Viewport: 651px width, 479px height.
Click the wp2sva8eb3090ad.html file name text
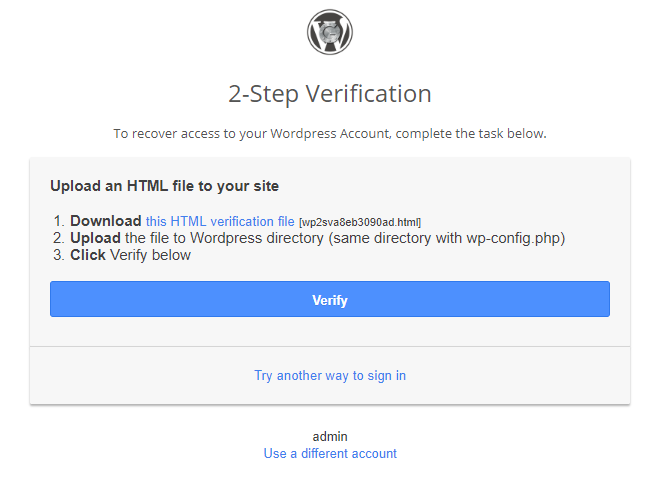coord(360,222)
